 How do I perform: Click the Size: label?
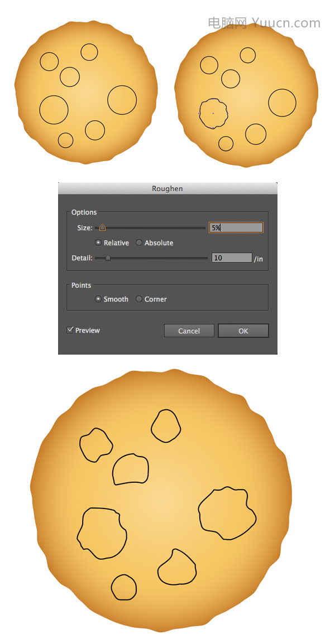point(85,227)
